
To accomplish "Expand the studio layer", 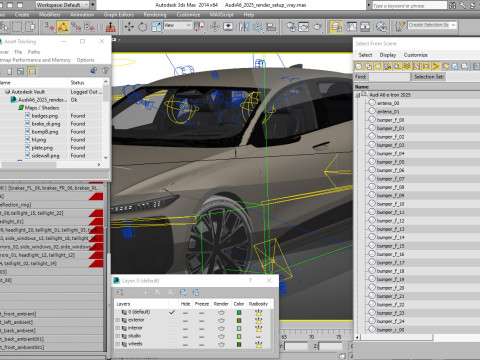I will click(x=118, y=336).
